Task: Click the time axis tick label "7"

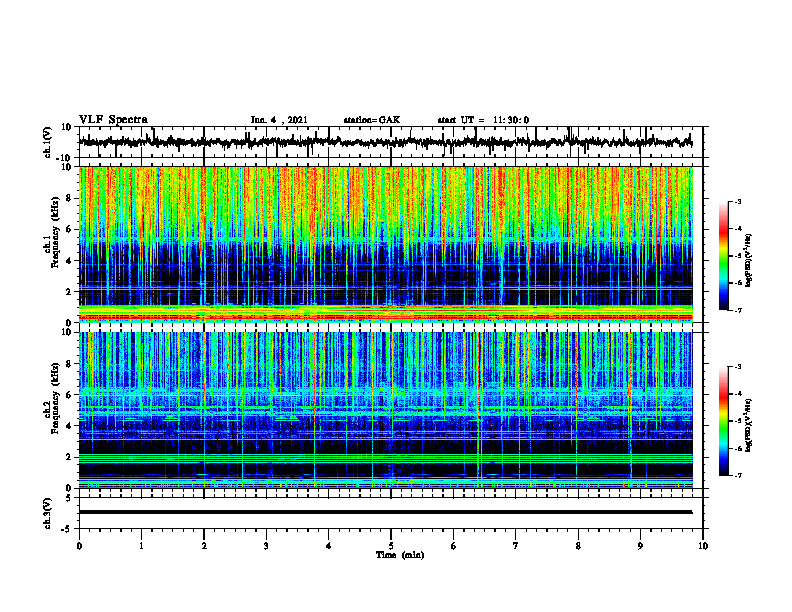Action: (516, 546)
